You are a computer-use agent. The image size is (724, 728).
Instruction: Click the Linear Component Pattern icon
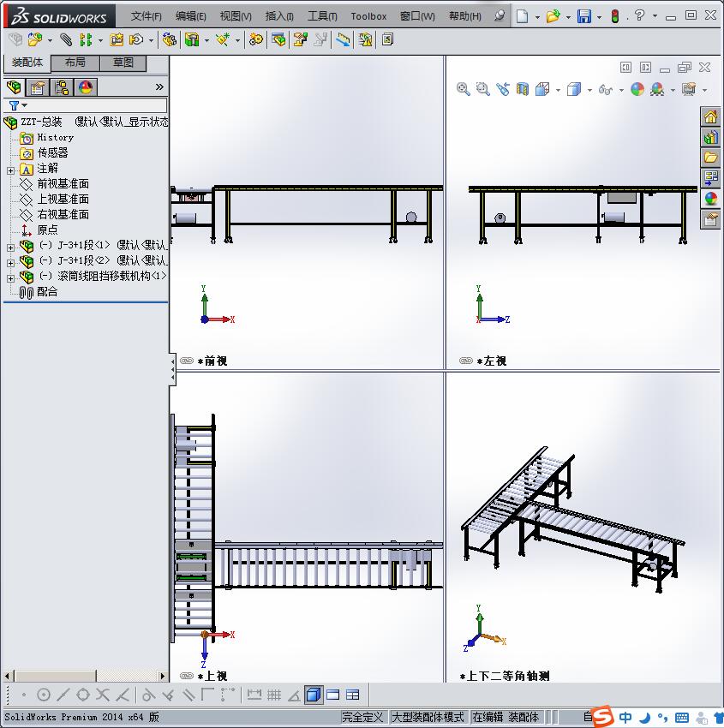pos(86,40)
